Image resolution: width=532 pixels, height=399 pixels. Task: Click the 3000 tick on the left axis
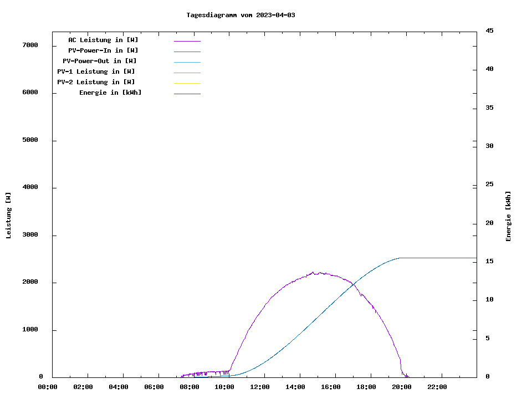click(29, 235)
